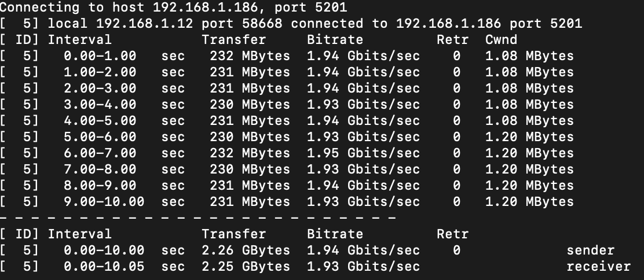Viewport: 644px width, 280px height.
Task: Click the dashed separator line
Action: pyautogui.click(x=198, y=218)
